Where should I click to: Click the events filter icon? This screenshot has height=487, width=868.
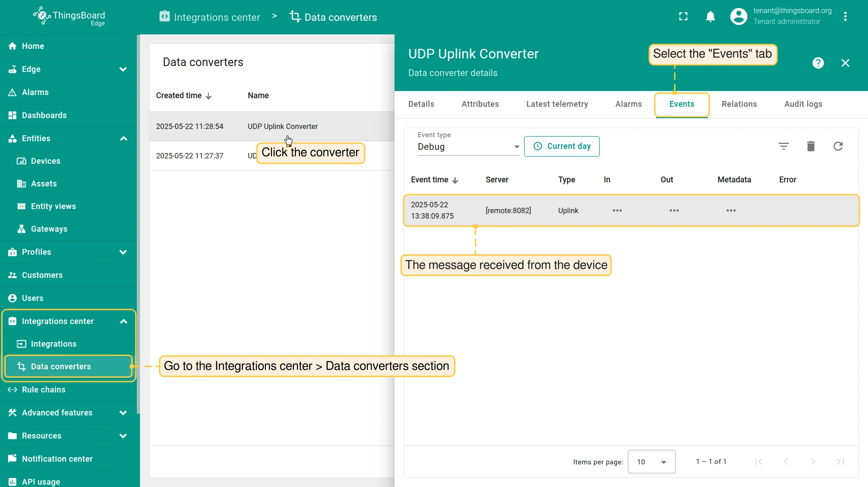point(784,146)
